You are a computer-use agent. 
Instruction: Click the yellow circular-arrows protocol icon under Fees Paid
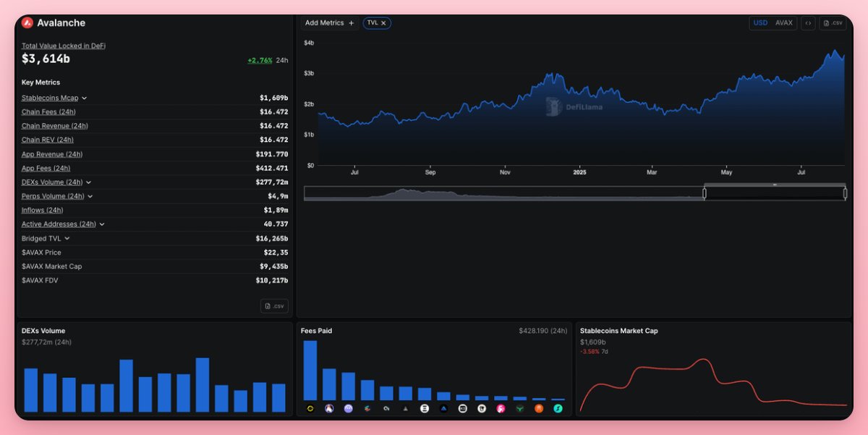(x=310, y=409)
